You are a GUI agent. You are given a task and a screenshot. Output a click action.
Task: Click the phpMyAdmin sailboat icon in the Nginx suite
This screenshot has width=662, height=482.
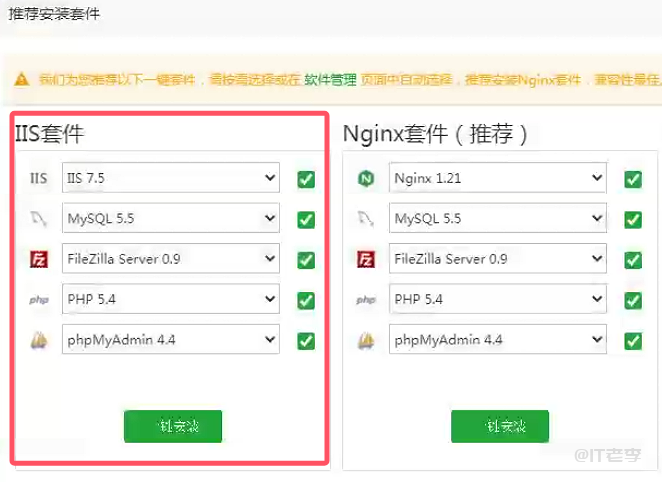tap(367, 340)
